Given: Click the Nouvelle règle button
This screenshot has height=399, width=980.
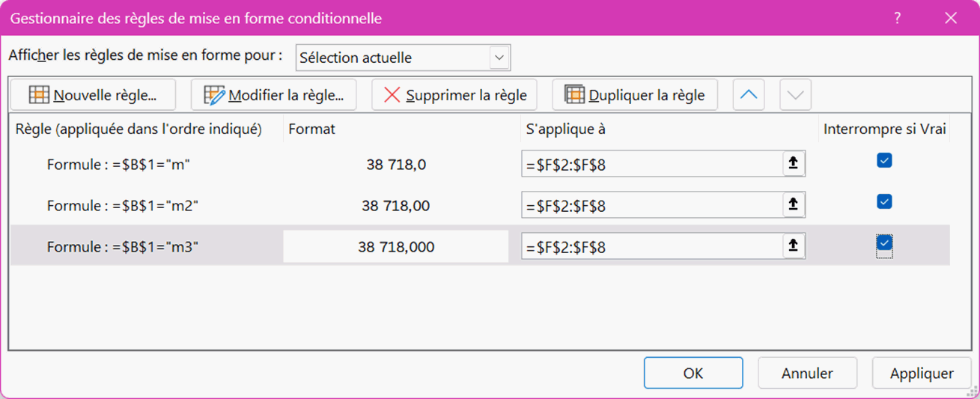Looking at the screenshot, I should tap(93, 95).
